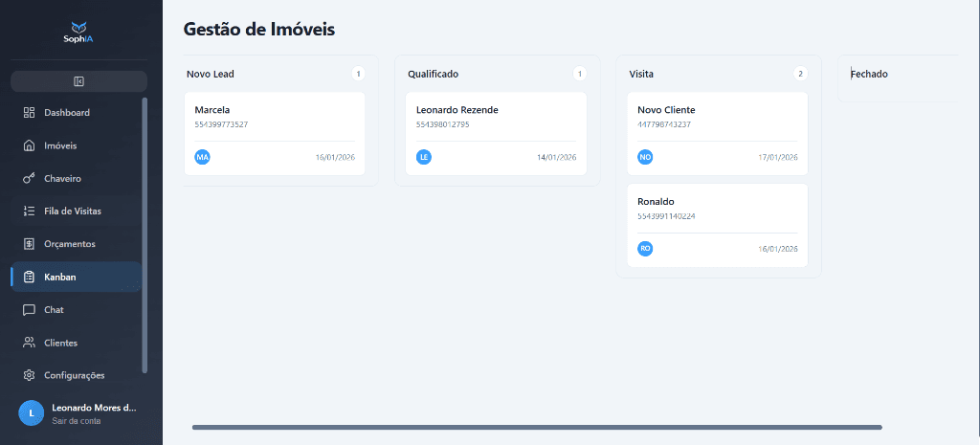Click the Clientes people icon
The width and height of the screenshot is (980, 445).
click(x=29, y=343)
